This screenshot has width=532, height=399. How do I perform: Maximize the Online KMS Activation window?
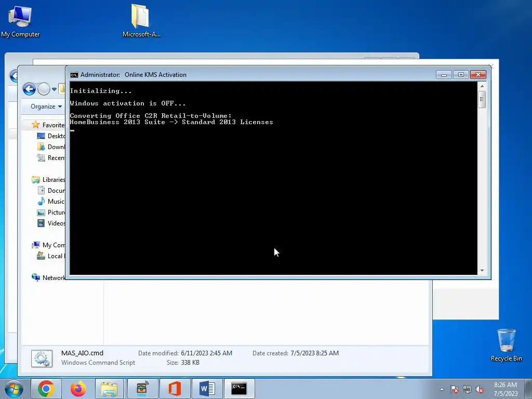[461, 75]
